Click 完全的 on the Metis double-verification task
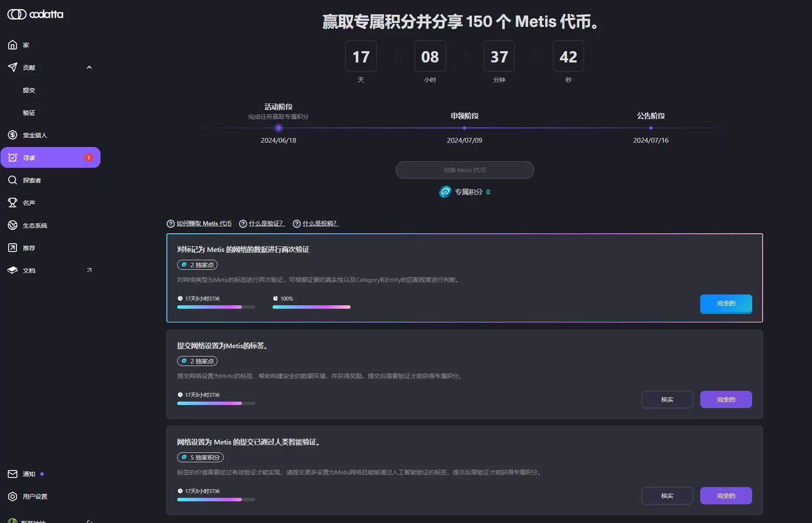This screenshot has height=523, width=812. pos(725,304)
